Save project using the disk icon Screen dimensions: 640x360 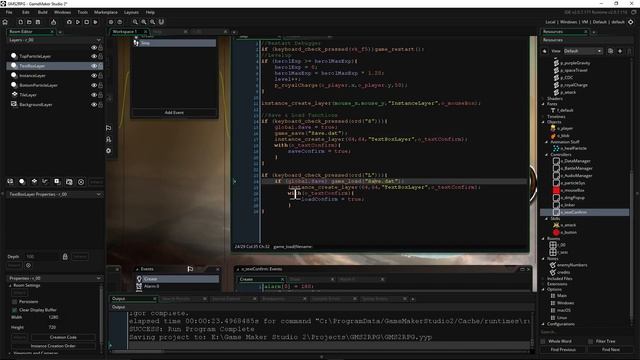38,22
